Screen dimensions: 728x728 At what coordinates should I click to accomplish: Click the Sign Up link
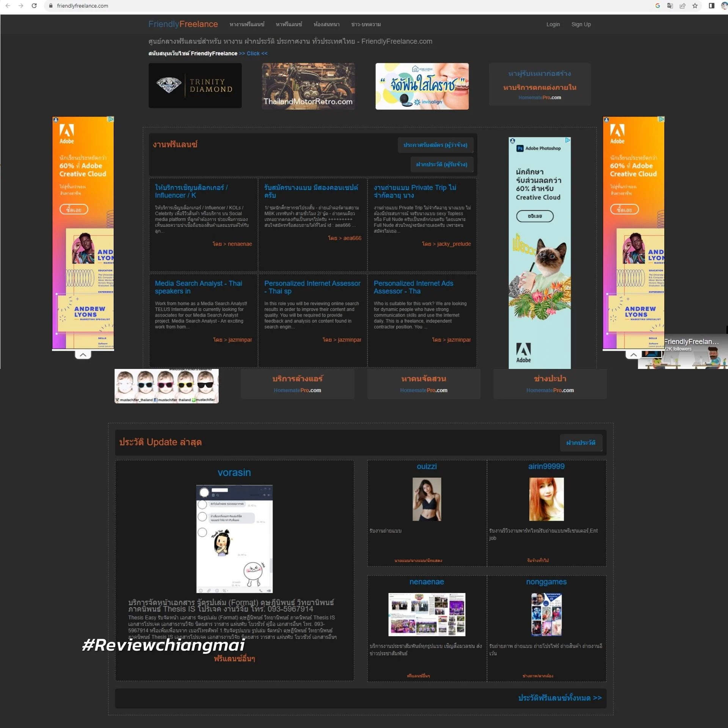click(581, 24)
